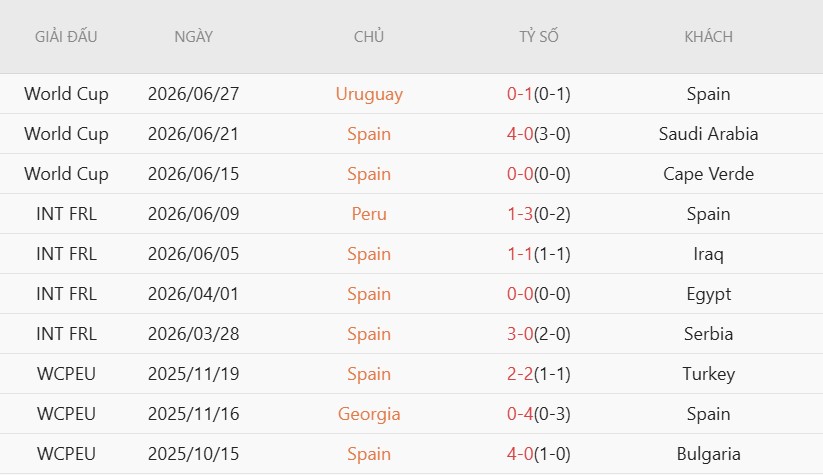Screen dimensions: 823x475
Task: Select the 2026/06/15 World Cup date cell
Action: pos(193,174)
